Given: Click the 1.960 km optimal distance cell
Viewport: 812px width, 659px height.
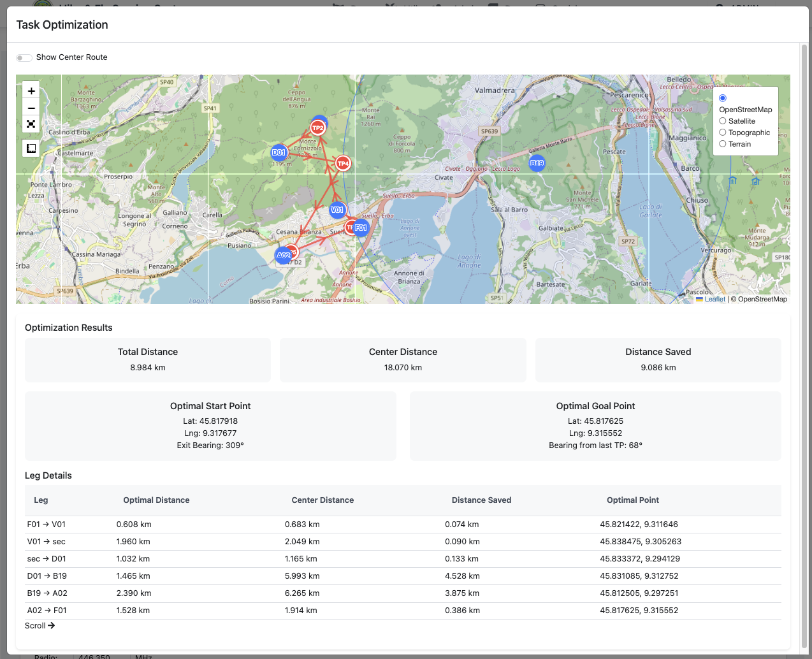Looking at the screenshot, I should tap(133, 542).
